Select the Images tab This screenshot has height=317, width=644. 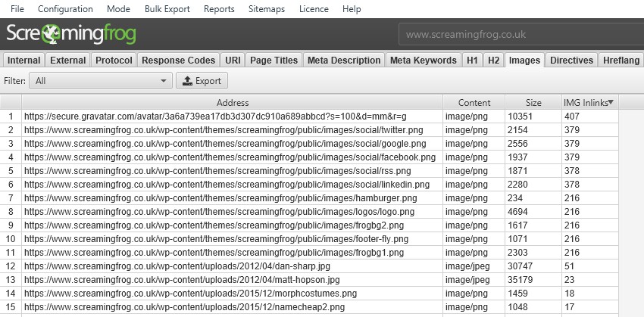(x=524, y=61)
